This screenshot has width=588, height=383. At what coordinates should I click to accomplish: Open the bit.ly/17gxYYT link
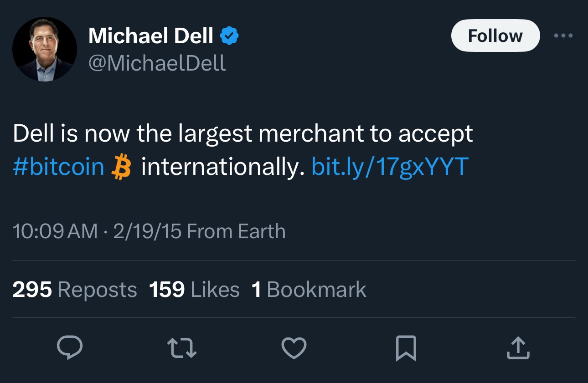390,167
